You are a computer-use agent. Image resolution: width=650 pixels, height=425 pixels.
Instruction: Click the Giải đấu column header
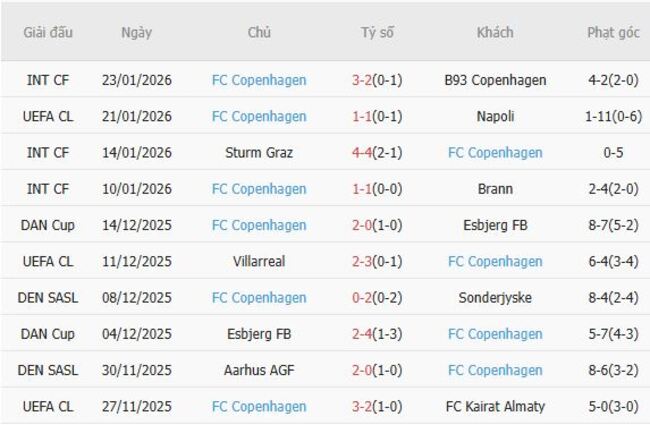[48, 32]
